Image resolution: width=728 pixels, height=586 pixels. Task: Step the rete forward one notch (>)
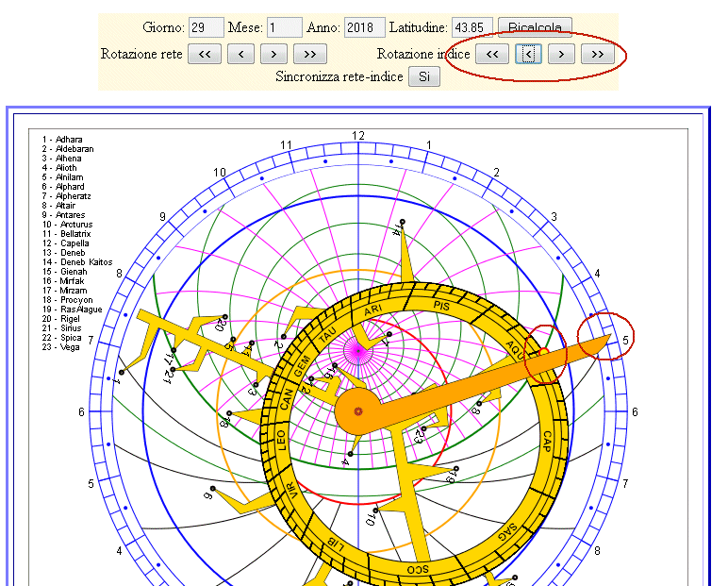tap(274, 54)
